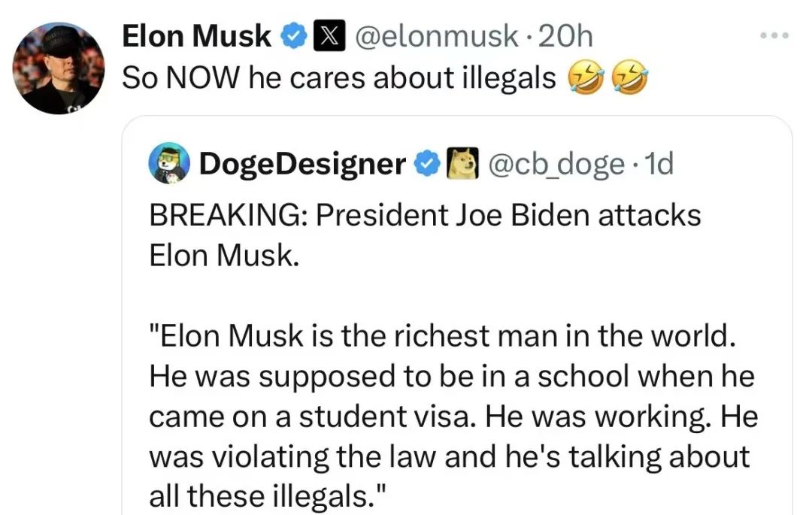This screenshot has height=515, width=812.
Task: Click DogeDesigner's blue verified checkmark
Action: pyautogui.click(x=426, y=164)
